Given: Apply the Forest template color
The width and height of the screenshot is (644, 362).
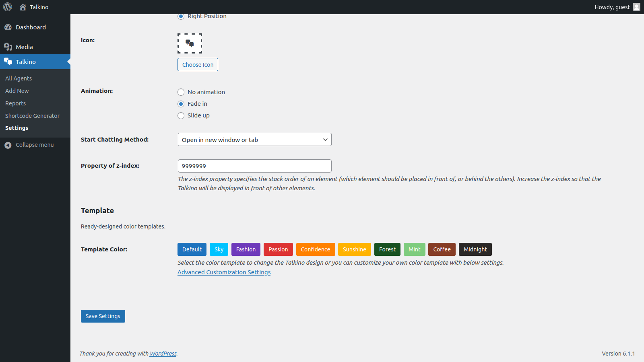Looking at the screenshot, I should [x=387, y=249].
